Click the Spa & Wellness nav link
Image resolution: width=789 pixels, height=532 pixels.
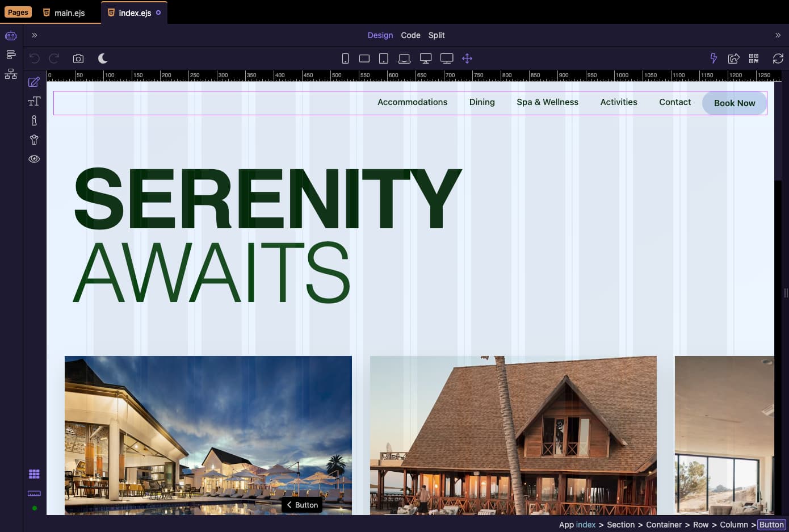pos(547,102)
